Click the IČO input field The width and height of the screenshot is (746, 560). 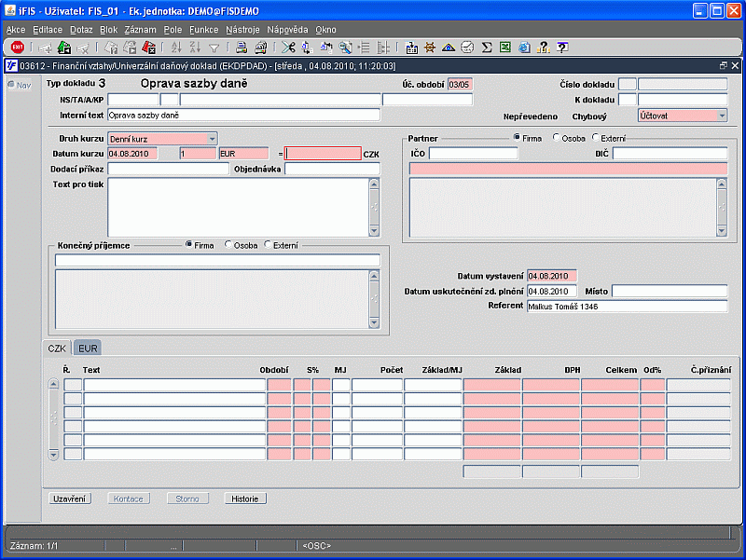click(474, 154)
